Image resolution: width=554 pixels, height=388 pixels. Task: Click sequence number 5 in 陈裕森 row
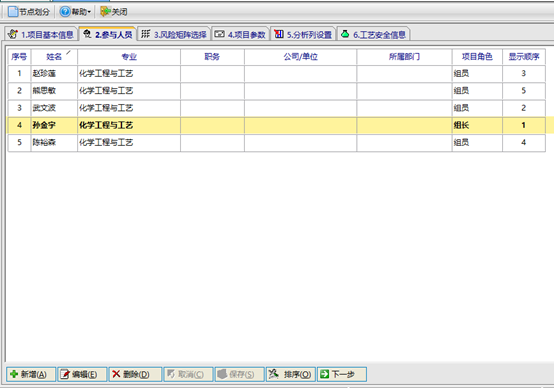coord(19,142)
